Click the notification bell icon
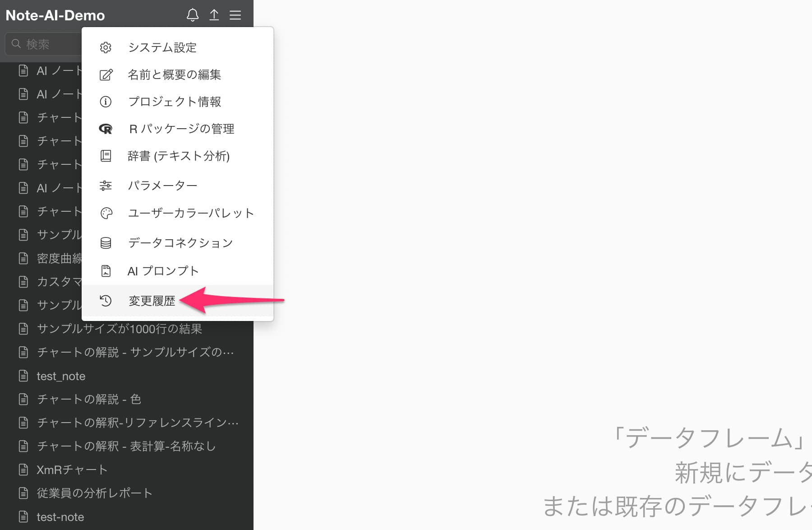Screen dimensions: 812x530 point(193,15)
